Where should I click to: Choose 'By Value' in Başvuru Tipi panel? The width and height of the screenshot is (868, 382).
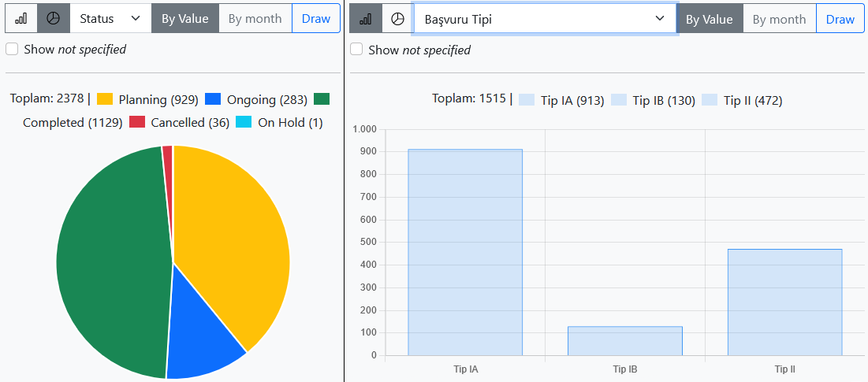[709, 19]
